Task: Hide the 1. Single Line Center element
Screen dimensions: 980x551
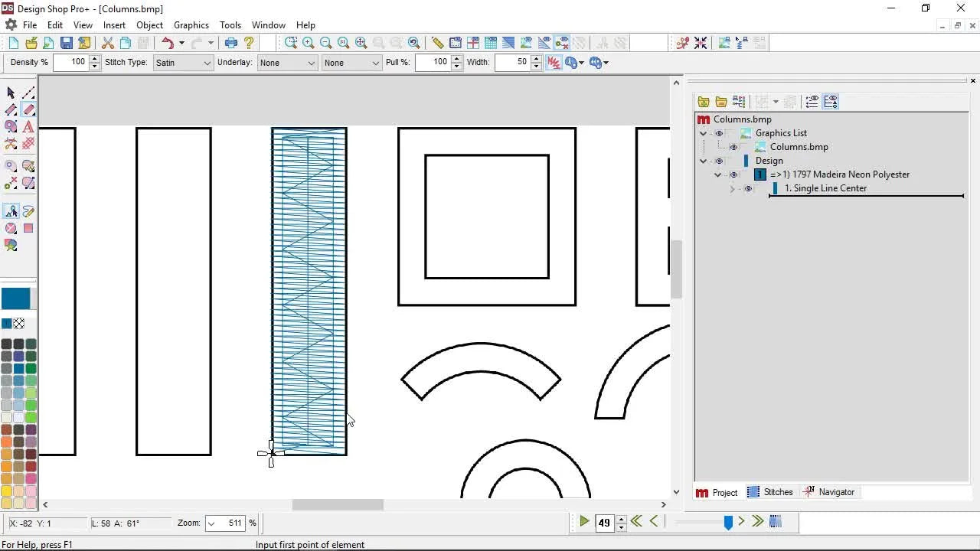Action: 748,188
